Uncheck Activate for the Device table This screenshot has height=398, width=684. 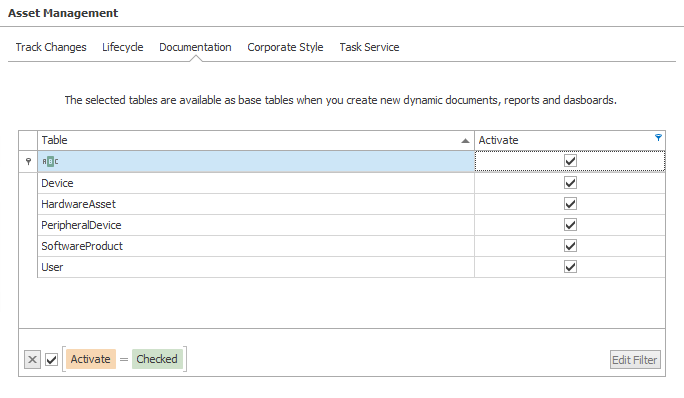tap(570, 182)
